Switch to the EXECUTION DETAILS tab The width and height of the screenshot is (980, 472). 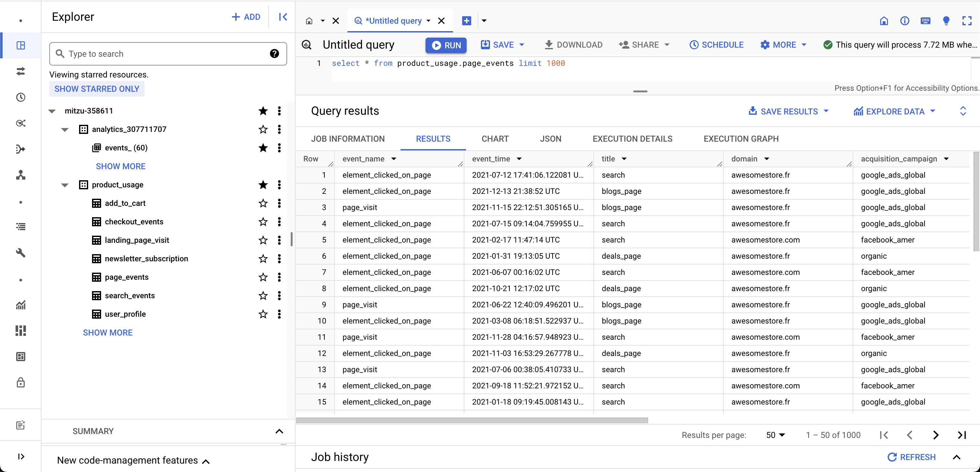point(632,139)
